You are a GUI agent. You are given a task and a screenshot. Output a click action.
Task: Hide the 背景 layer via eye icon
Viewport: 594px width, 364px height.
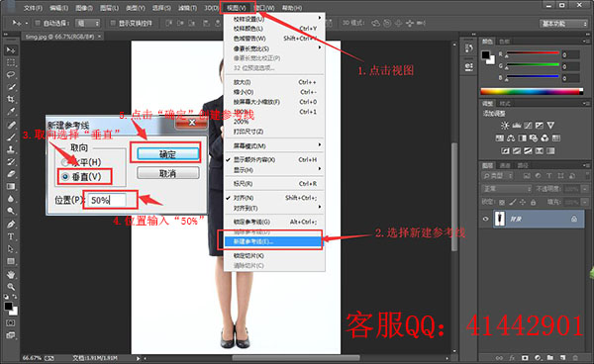click(x=486, y=219)
